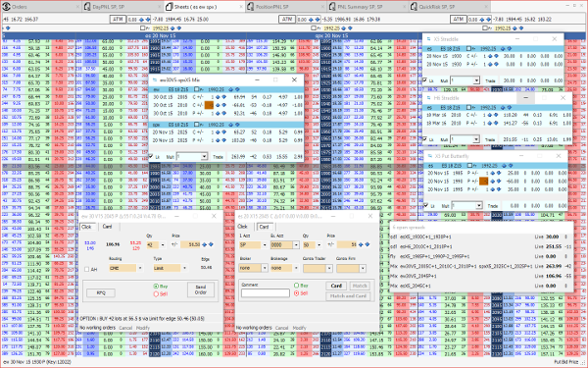
Task: Select fly esX5_1985P+1 open spread row
Action: pyautogui.click(x=481, y=256)
